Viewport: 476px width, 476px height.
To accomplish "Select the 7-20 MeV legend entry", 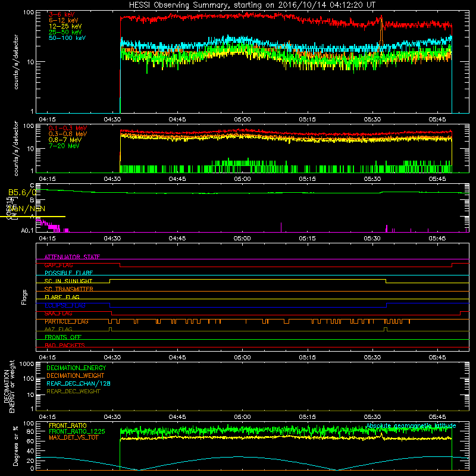I will click(x=64, y=146).
